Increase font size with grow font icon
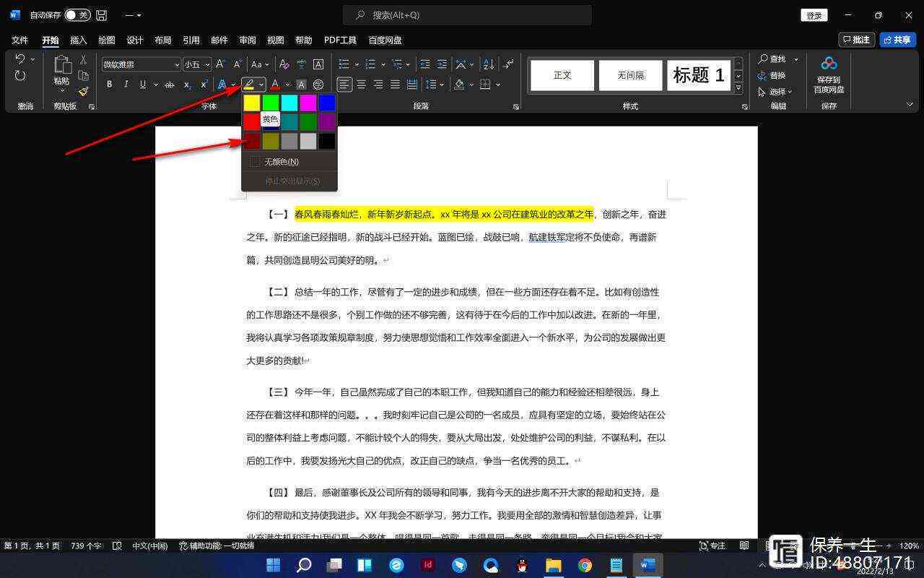This screenshot has height=578, width=924. pos(221,64)
